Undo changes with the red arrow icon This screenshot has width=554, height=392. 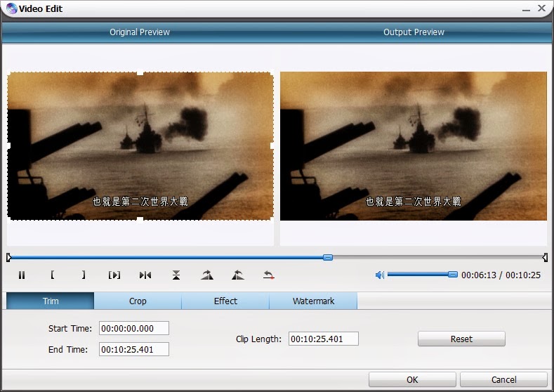(268, 275)
